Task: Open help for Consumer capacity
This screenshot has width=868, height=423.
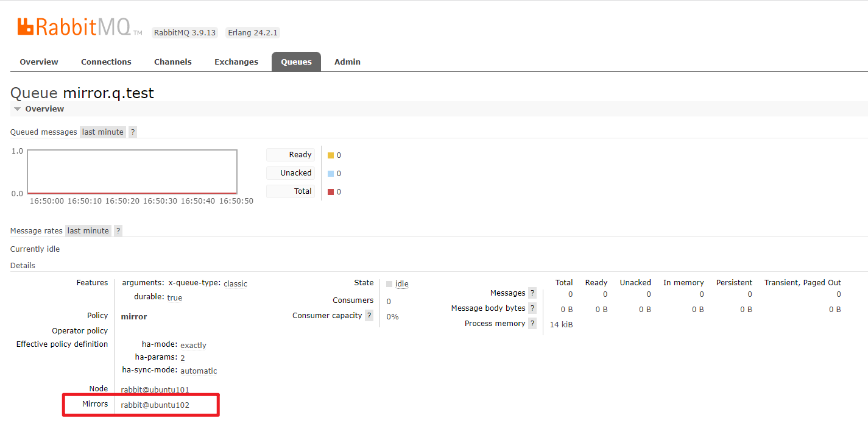Action: point(369,315)
